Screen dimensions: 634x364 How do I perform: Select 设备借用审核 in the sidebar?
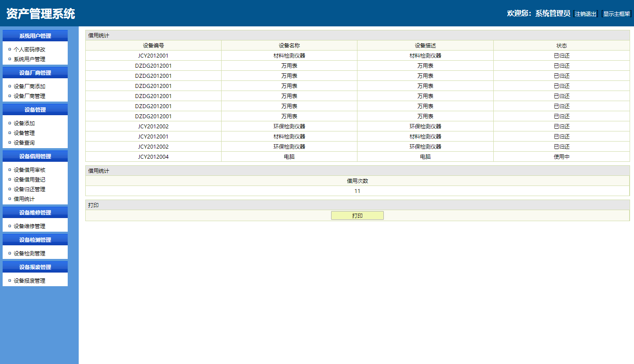click(x=29, y=170)
